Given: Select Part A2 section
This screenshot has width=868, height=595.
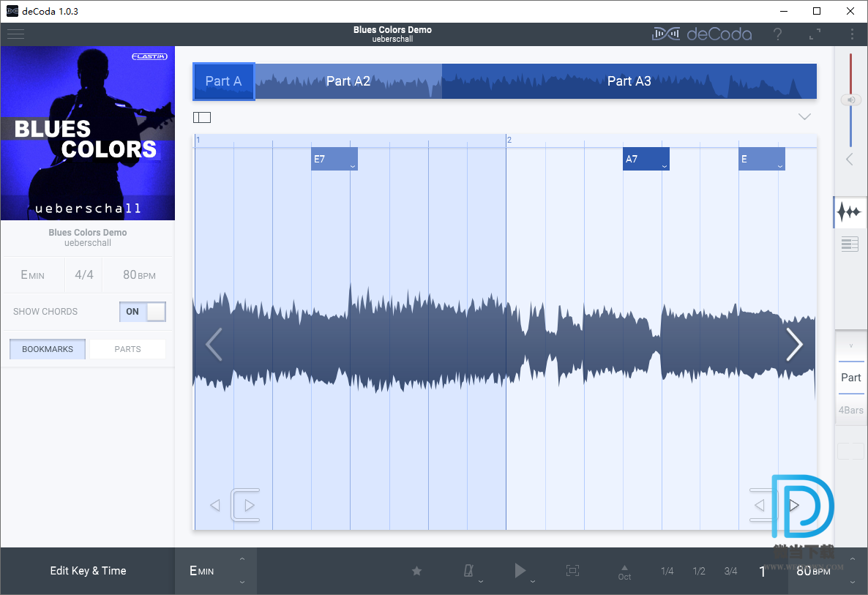Looking at the screenshot, I should (x=348, y=81).
